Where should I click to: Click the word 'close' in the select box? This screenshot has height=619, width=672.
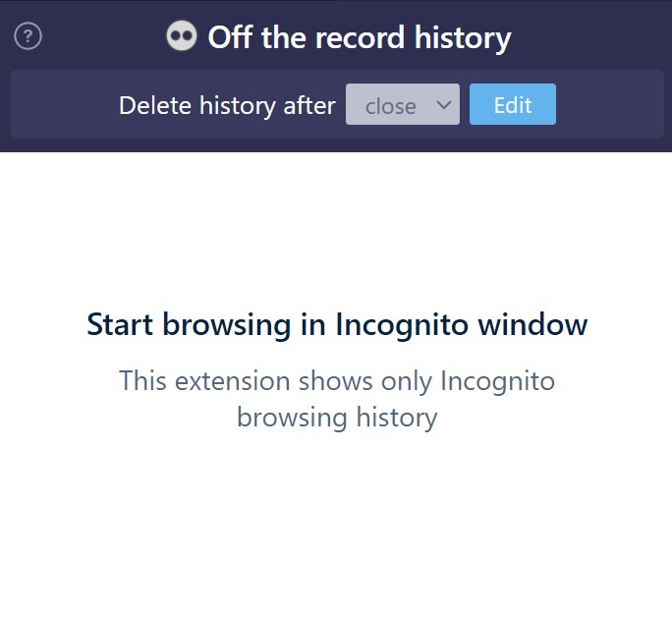click(x=390, y=106)
